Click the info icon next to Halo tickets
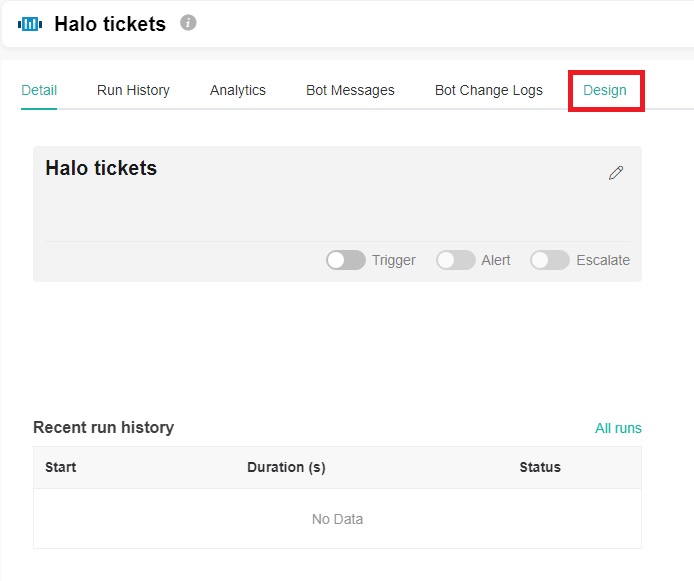694x581 pixels. 188,22
